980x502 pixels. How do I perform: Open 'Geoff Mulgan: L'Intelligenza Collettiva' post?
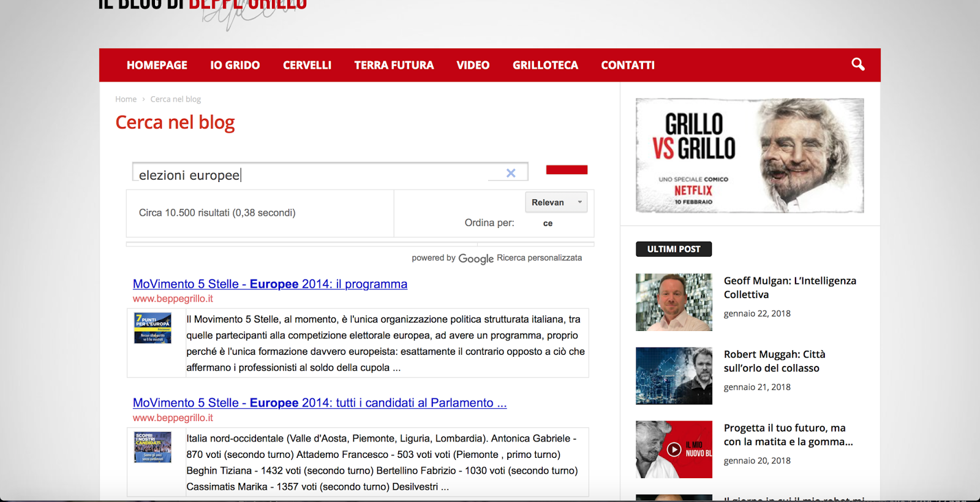point(790,287)
